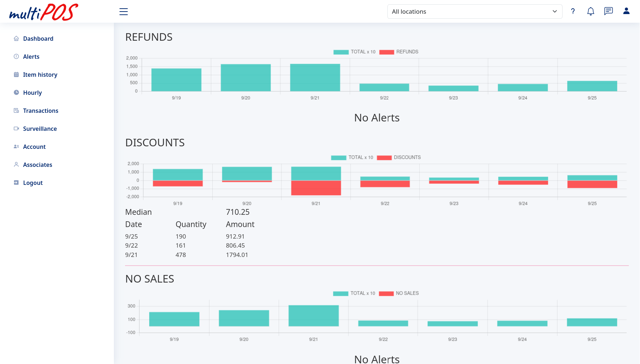Click the Dashboard home icon in sidebar

pyautogui.click(x=16, y=39)
